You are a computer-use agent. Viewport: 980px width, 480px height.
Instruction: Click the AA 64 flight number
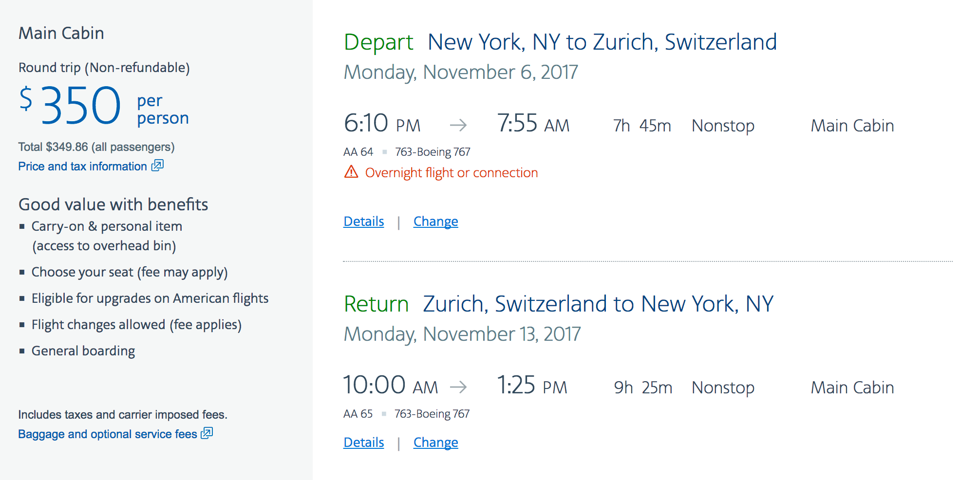click(x=358, y=152)
